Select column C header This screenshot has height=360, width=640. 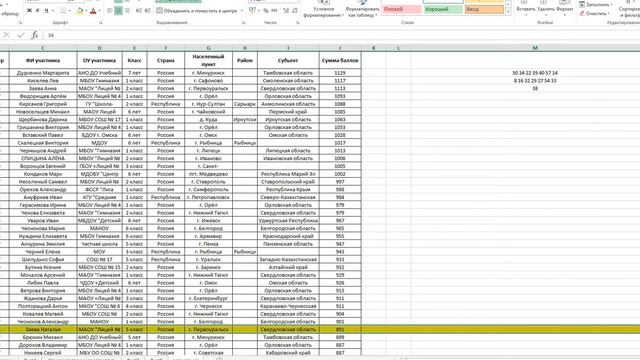coord(43,48)
